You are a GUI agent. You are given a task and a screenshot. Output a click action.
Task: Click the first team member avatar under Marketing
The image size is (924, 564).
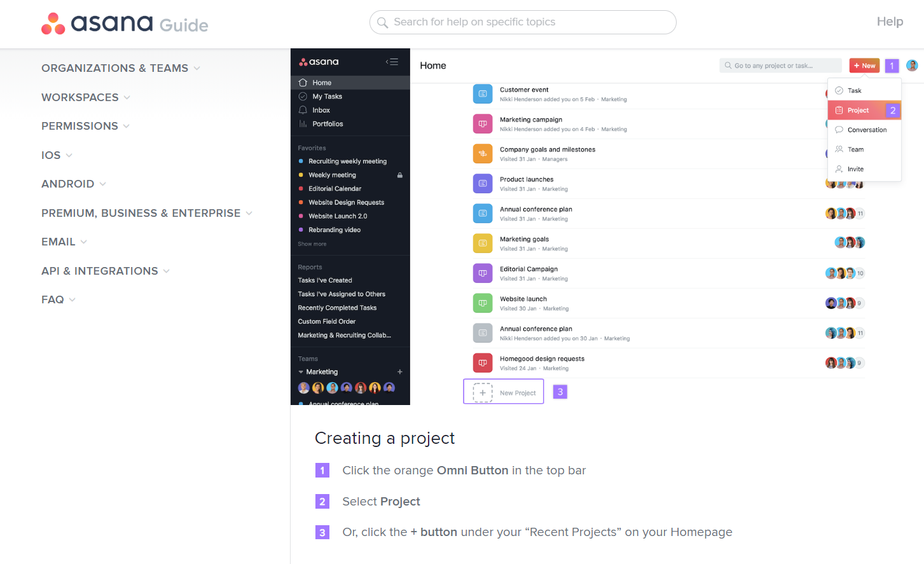304,388
